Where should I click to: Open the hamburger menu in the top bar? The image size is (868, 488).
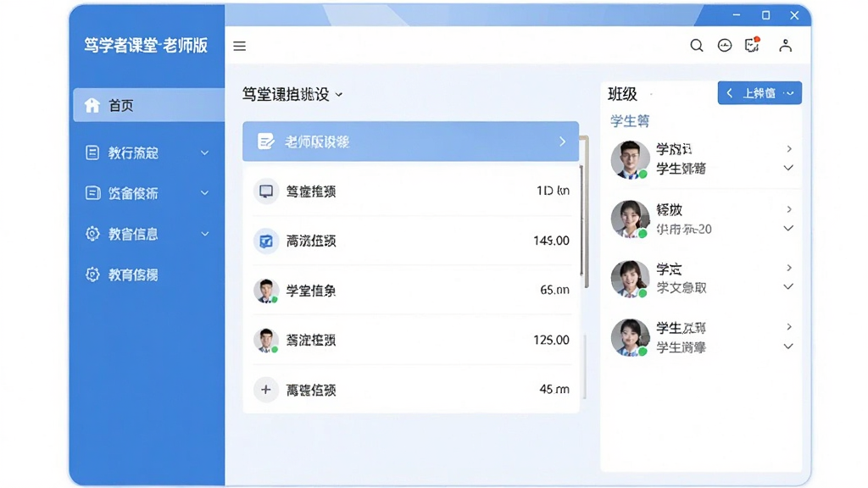(x=239, y=46)
